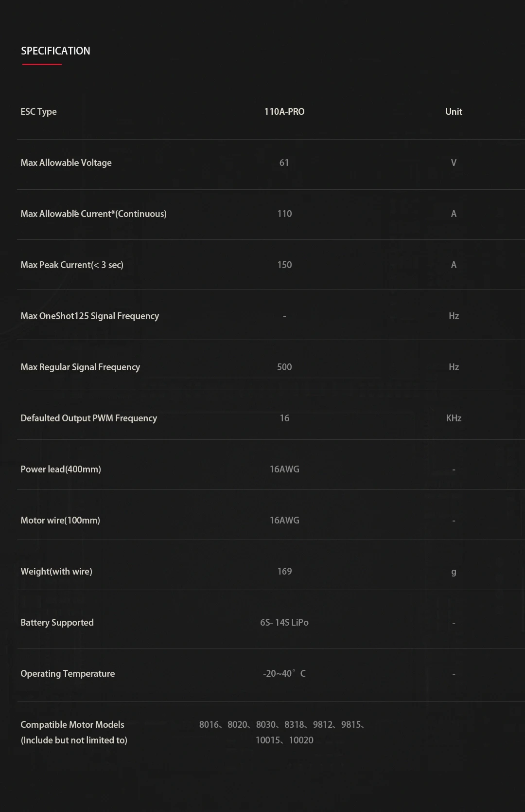Select the 169 weight value

[284, 572]
